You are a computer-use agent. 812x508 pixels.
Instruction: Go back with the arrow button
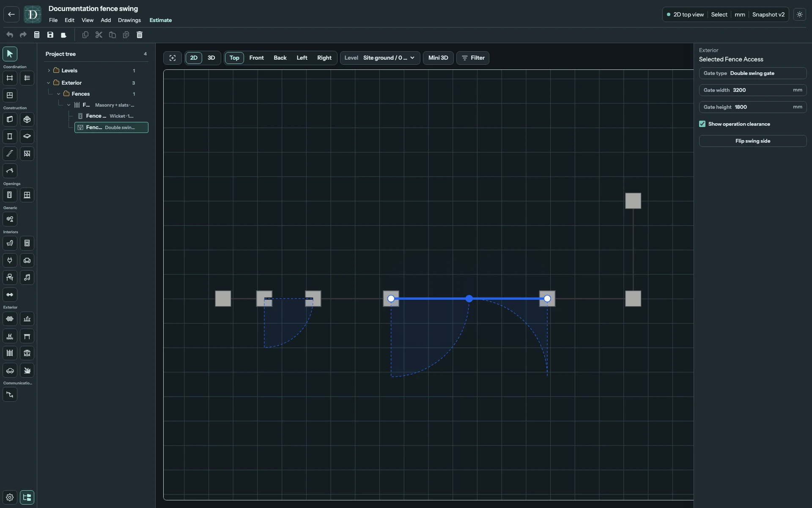[x=11, y=14]
